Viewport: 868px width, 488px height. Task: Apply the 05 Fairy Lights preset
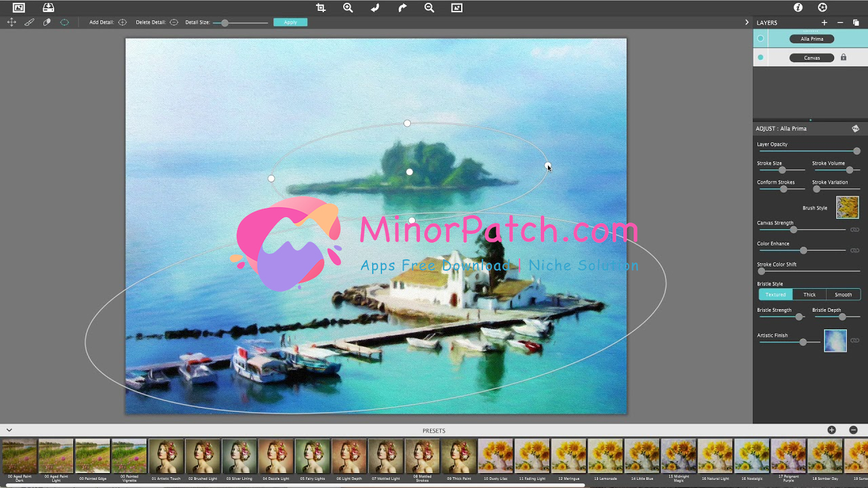click(x=313, y=455)
